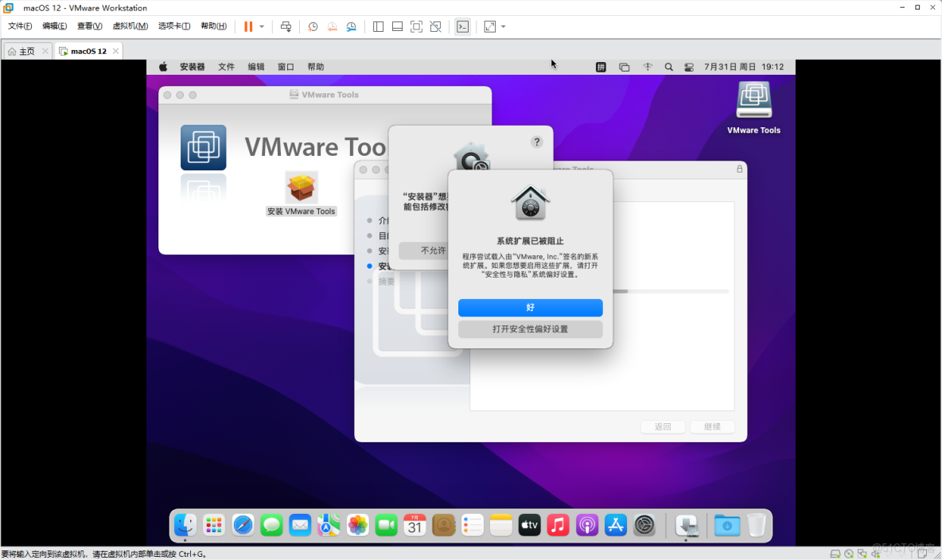Screen dimensions: 942x560
Task: Open the Apple menu in macOS
Action: [163, 67]
